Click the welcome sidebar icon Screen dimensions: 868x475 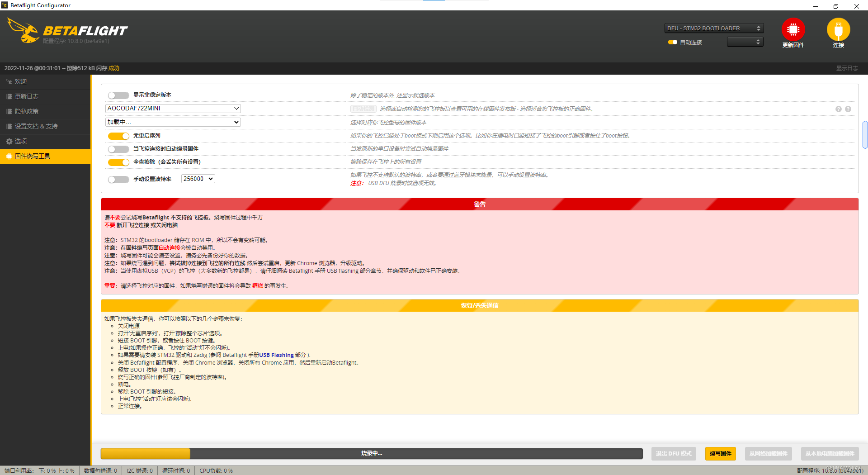[x=9, y=82]
